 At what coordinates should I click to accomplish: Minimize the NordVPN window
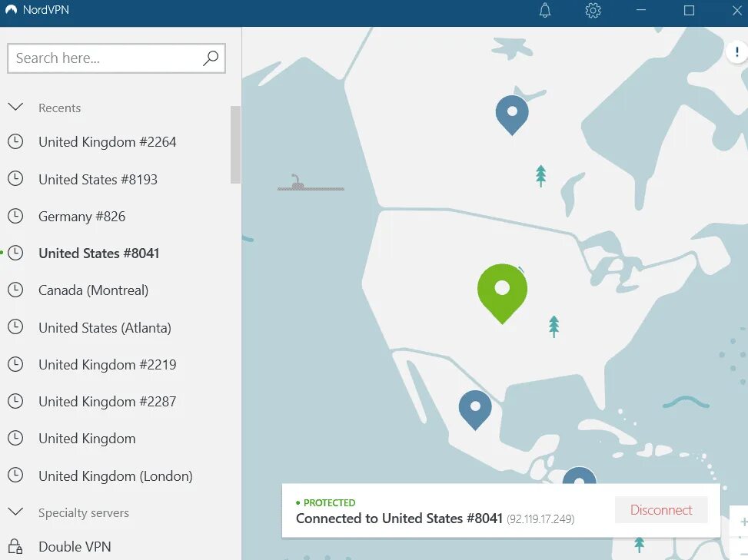click(640, 10)
